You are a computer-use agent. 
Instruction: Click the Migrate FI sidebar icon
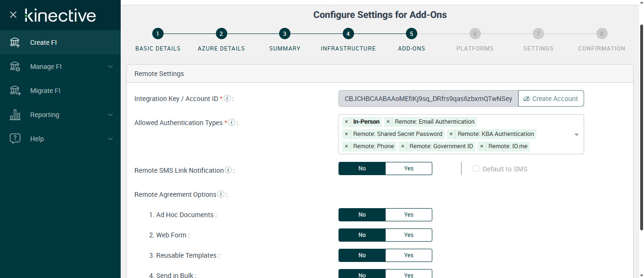[x=15, y=91]
